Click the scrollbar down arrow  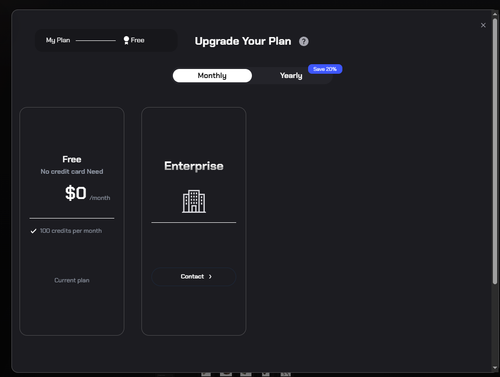[495, 368]
